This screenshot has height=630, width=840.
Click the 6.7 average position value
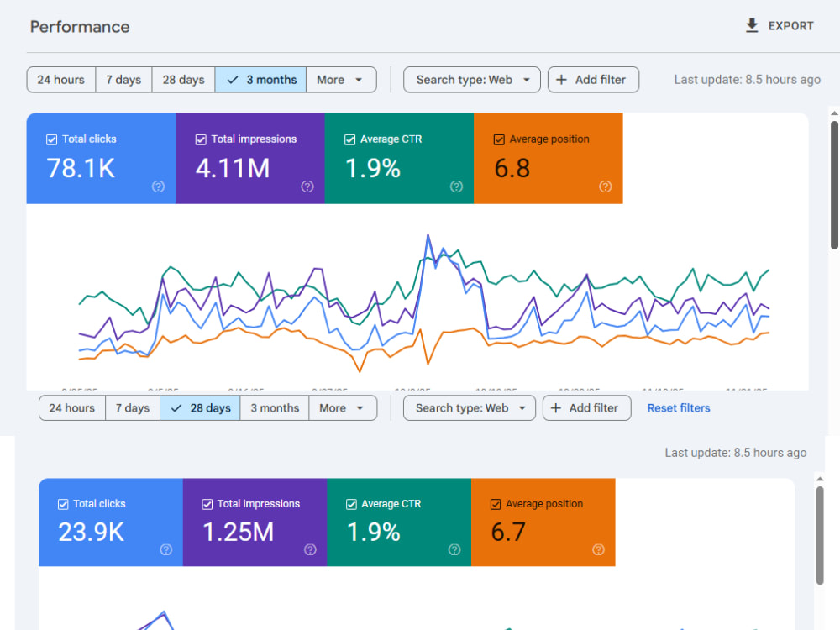click(x=508, y=532)
